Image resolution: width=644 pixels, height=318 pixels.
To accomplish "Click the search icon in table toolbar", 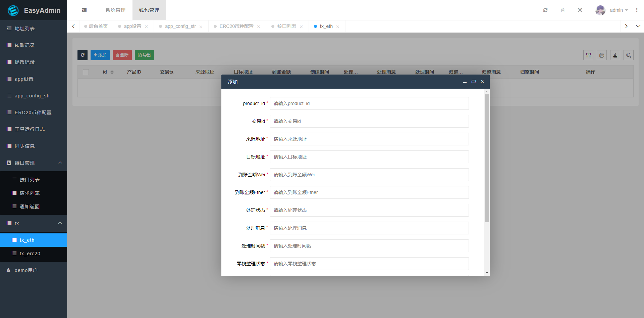I will click(x=629, y=55).
